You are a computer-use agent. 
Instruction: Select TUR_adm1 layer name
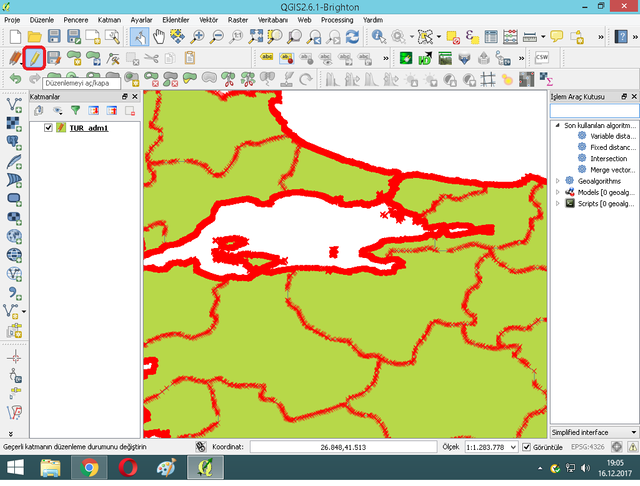[89, 128]
